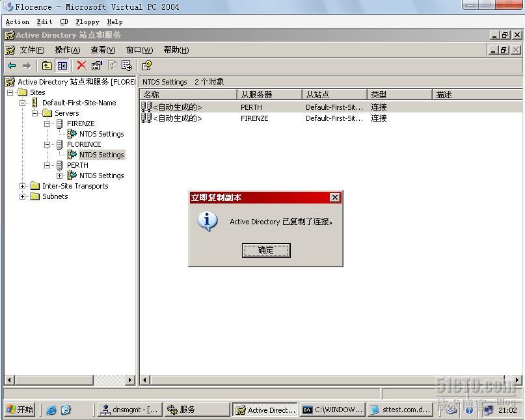
Task: Close the 立即复制副本 dialog
Action: [x=335, y=198]
